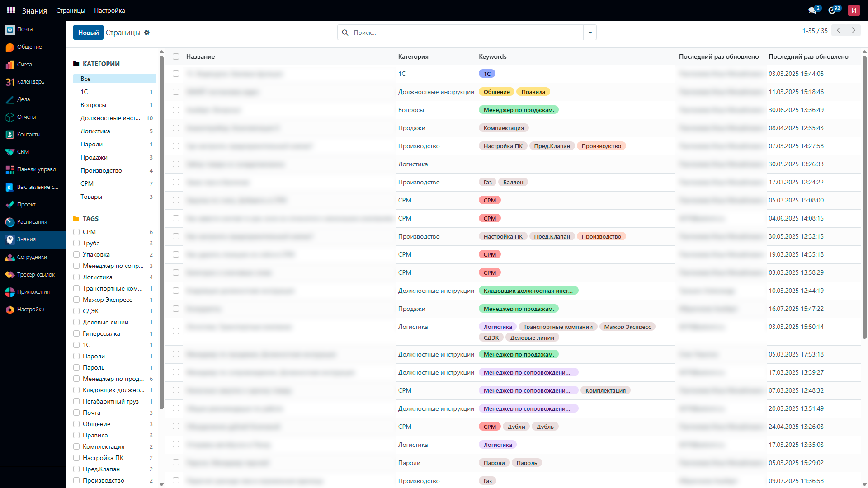This screenshot has height=488, width=868.
Task: Open activities clock icon with badge 92
Action: (x=832, y=10)
